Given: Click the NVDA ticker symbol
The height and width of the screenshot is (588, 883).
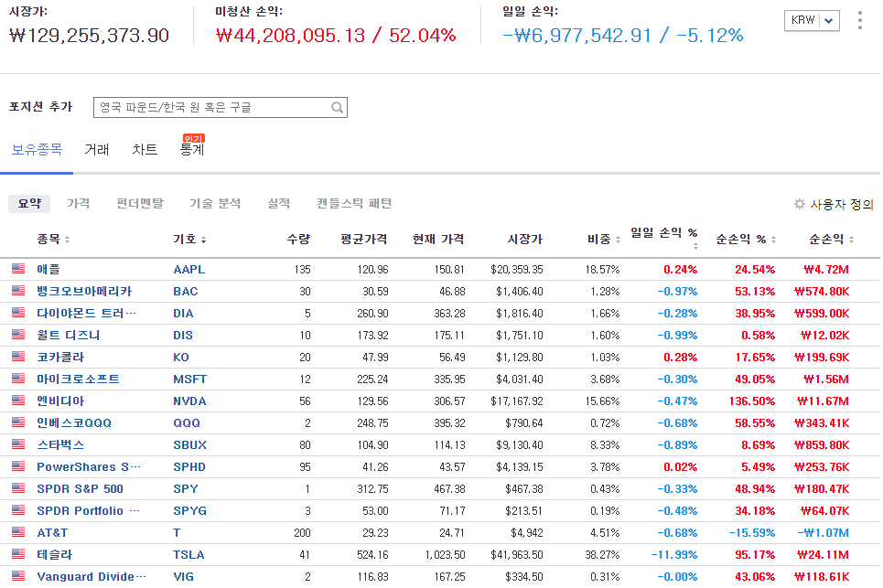Looking at the screenshot, I should click(x=189, y=401).
